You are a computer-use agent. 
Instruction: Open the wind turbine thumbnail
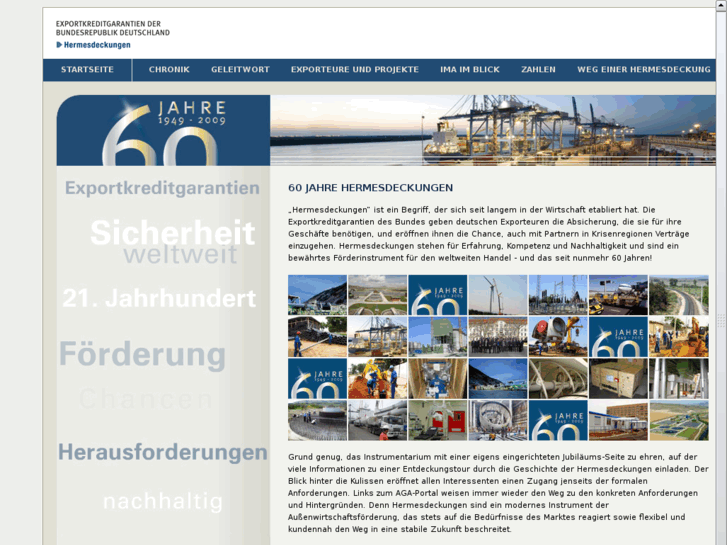click(x=498, y=295)
